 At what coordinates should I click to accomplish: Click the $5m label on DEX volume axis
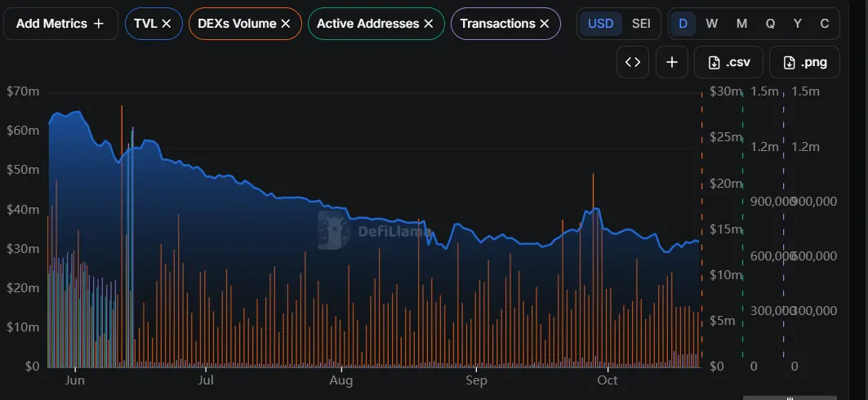tap(722, 321)
